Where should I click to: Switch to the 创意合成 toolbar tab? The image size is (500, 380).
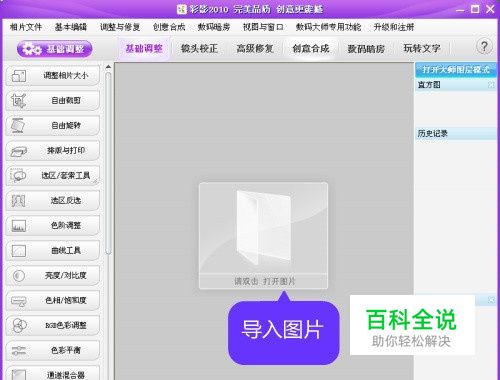pyautogui.click(x=311, y=49)
